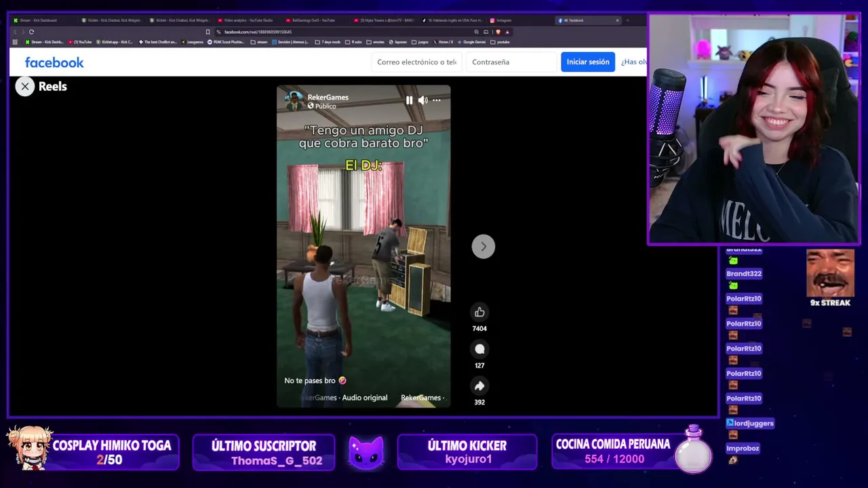Expand the stream bookmarks folder
This screenshot has width=868, height=488.
(x=259, y=42)
